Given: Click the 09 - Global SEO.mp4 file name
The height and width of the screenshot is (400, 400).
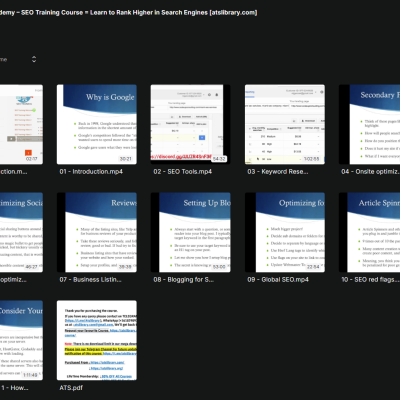Looking at the screenshot, I should (x=278, y=280).
